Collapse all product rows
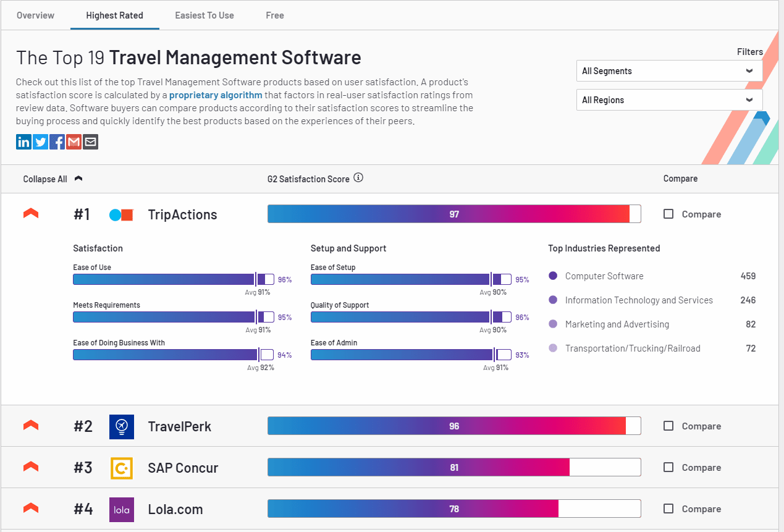784x532 pixels. [53, 179]
